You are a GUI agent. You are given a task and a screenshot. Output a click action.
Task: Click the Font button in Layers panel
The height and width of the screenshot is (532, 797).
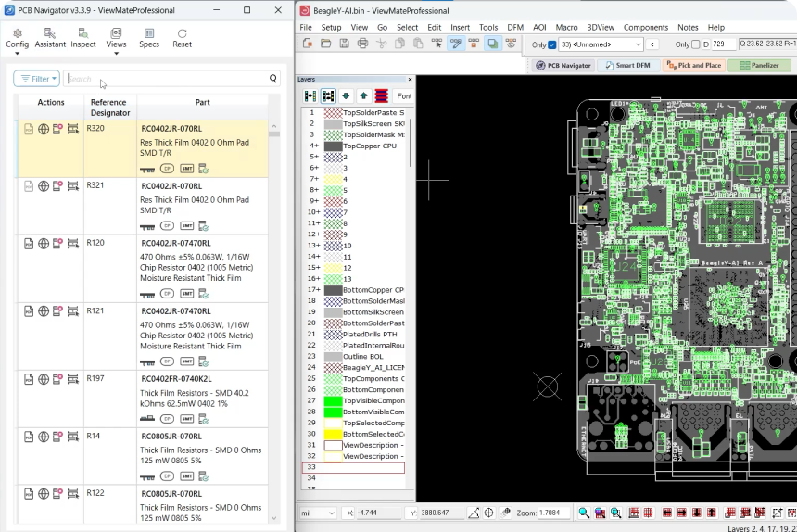[x=403, y=96]
